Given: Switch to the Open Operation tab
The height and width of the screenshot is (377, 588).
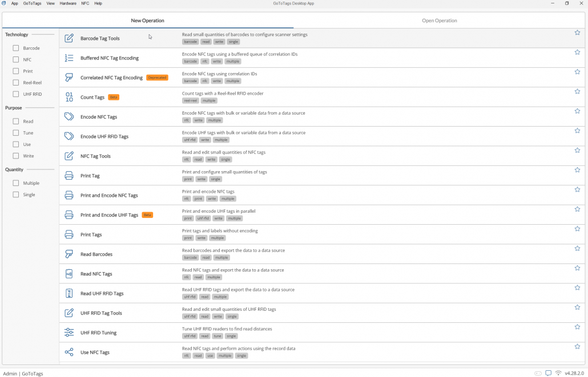Looking at the screenshot, I should (439, 20).
